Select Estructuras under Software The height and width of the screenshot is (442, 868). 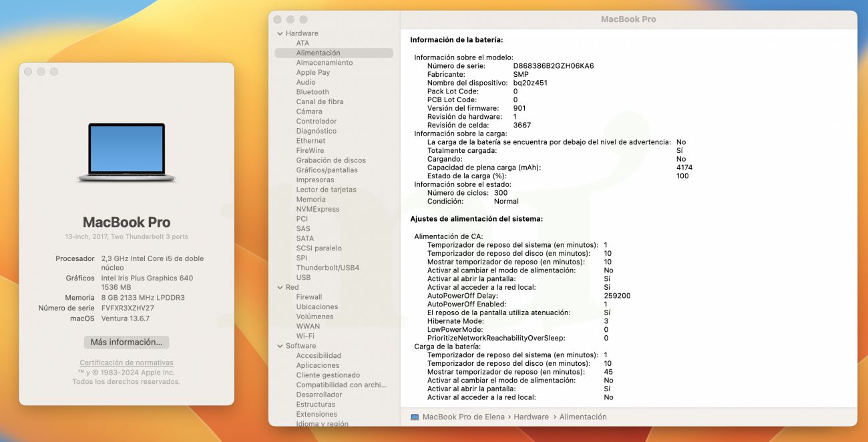click(316, 405)
